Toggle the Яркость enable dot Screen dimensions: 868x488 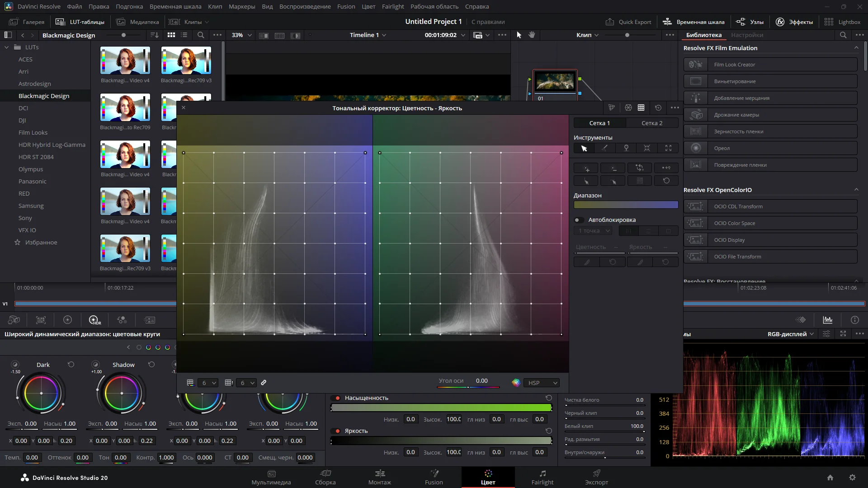(x=337, y=431)
